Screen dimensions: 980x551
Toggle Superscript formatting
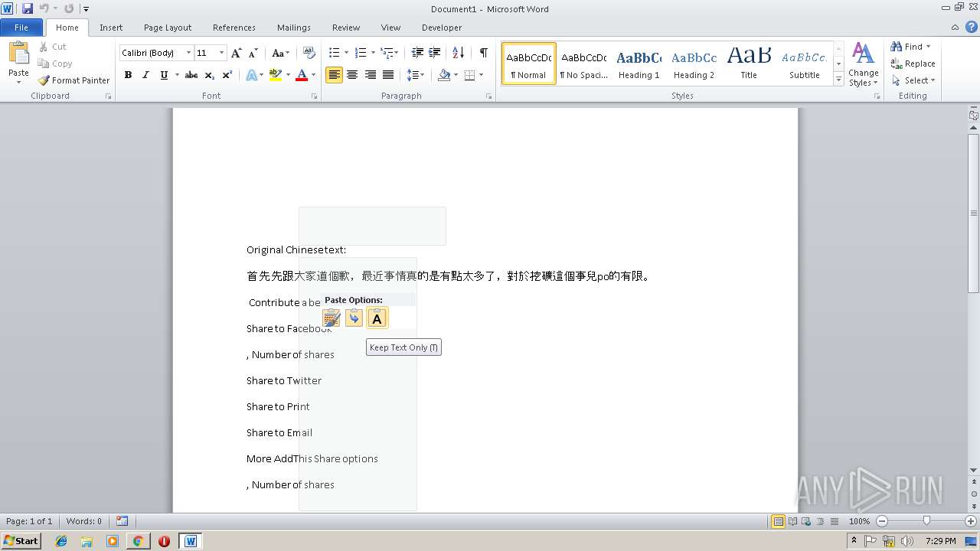[x=227, y=75]
